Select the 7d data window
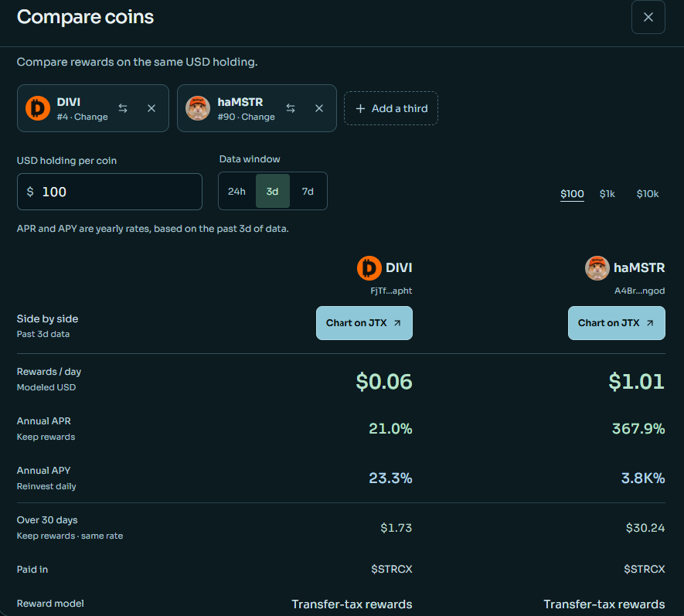Screen dimensions: 684x616 pyautogui.click(x=308, y=191)
